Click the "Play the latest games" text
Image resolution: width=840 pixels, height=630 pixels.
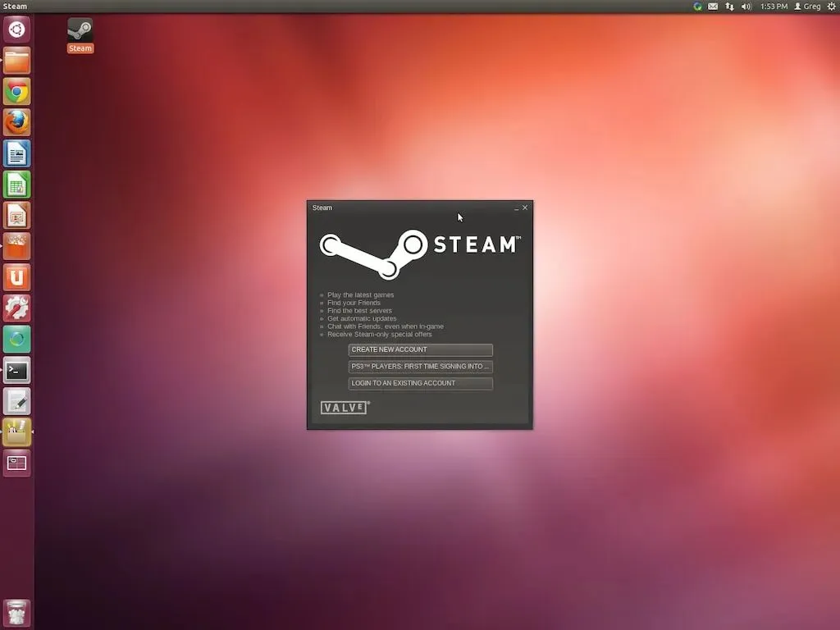pos(361,295)
